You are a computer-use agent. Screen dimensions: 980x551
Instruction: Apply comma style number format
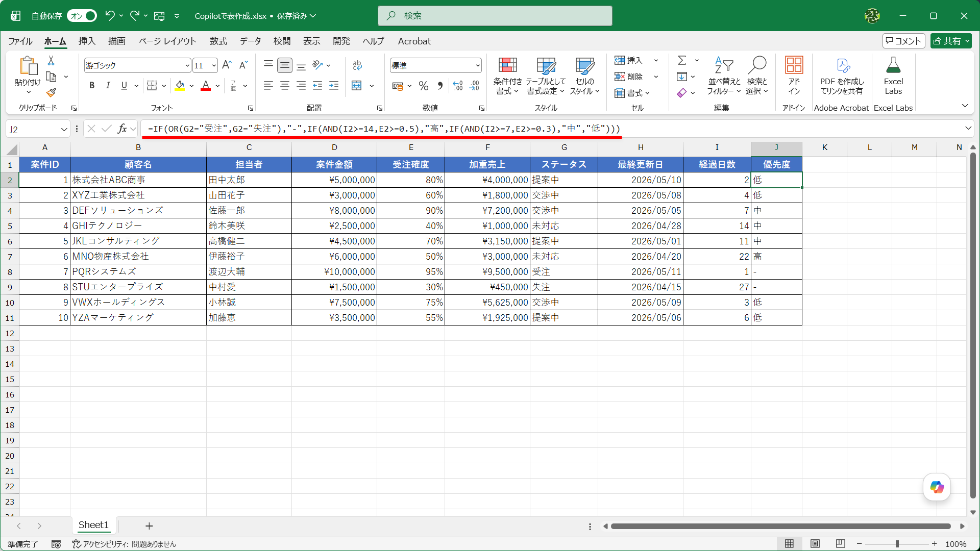click(x=440, y=86)
